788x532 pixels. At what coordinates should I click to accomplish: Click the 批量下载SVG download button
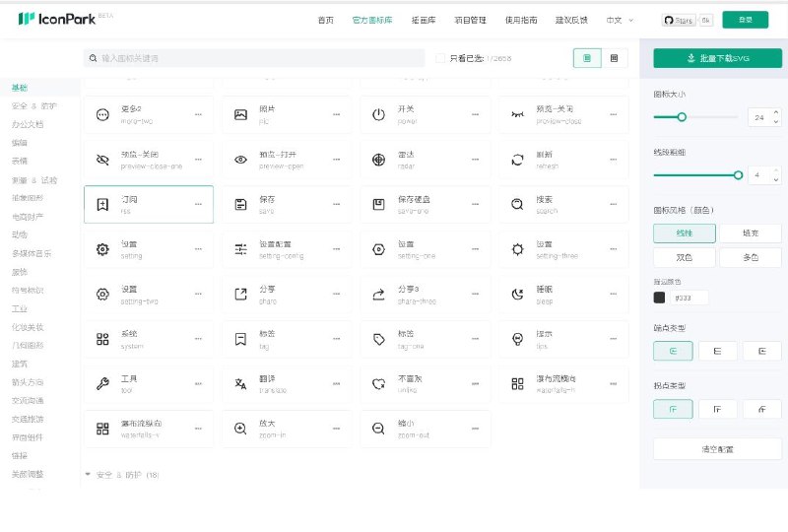coord(717,58)
